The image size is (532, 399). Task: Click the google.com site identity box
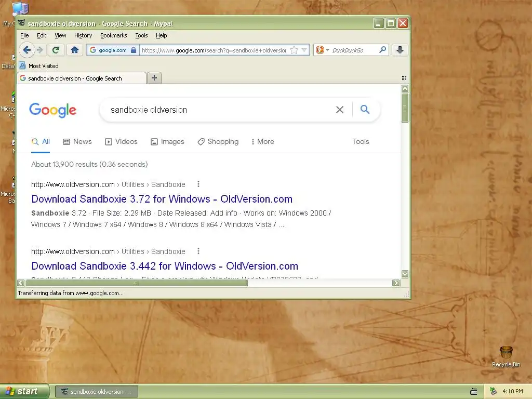click(x=113, y=50)
